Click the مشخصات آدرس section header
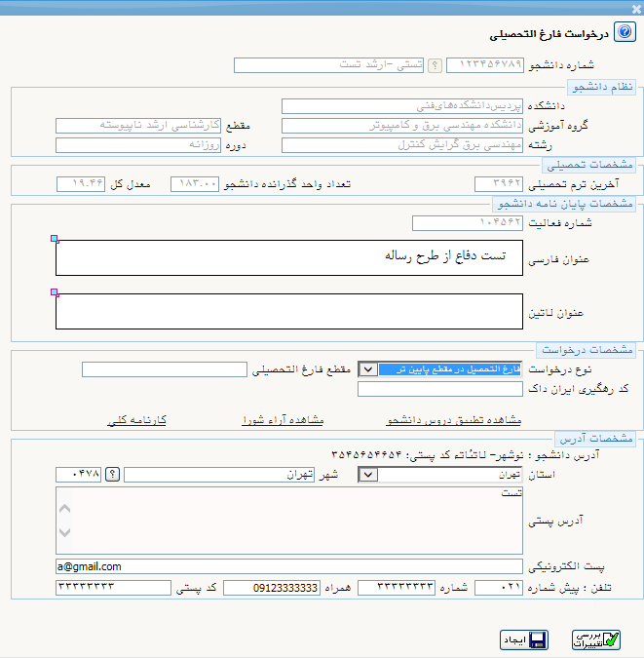Viewport: 644px width, 658px height. tap(595, 439)
